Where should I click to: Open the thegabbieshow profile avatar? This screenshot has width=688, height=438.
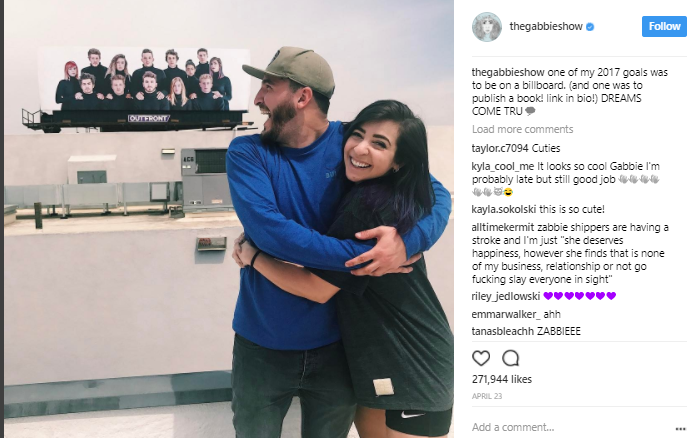487,27
